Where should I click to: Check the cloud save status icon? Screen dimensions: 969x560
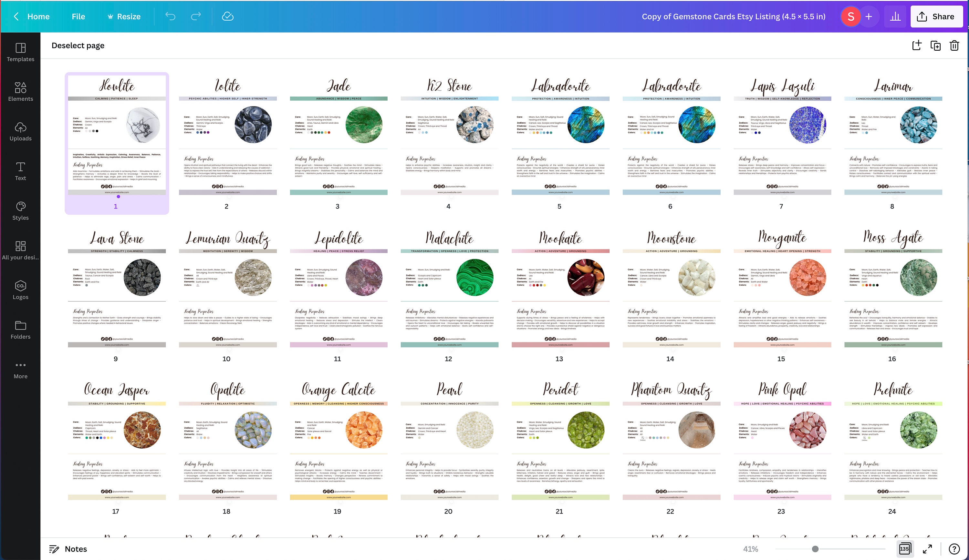[228, 16]
